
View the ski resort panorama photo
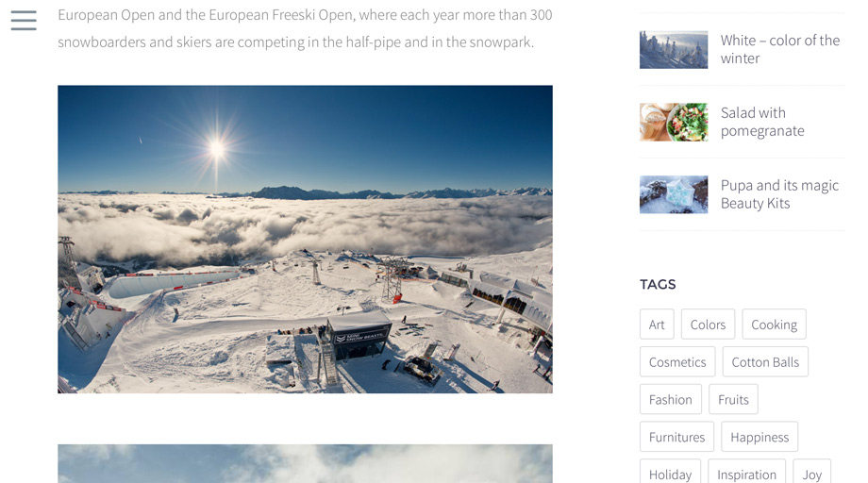(x=305, y=239)
